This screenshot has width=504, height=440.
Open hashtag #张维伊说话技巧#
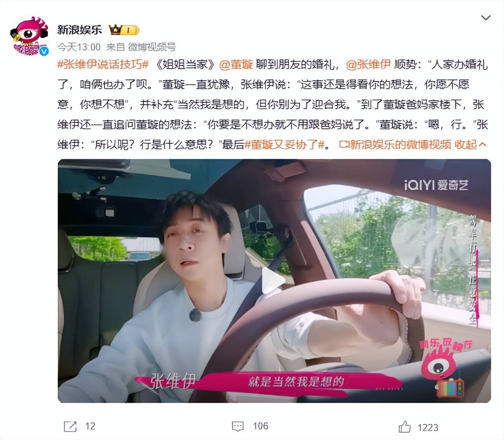pos(103,64)
